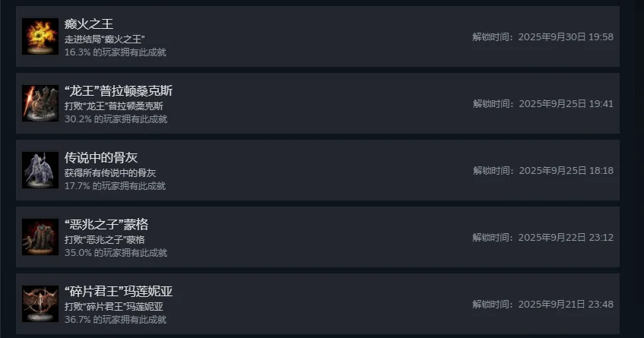Image resolution: width=644 pixels, height=338 pixels.
Task: Click the description 走进结局"癫火之王"
Action: 105,39
